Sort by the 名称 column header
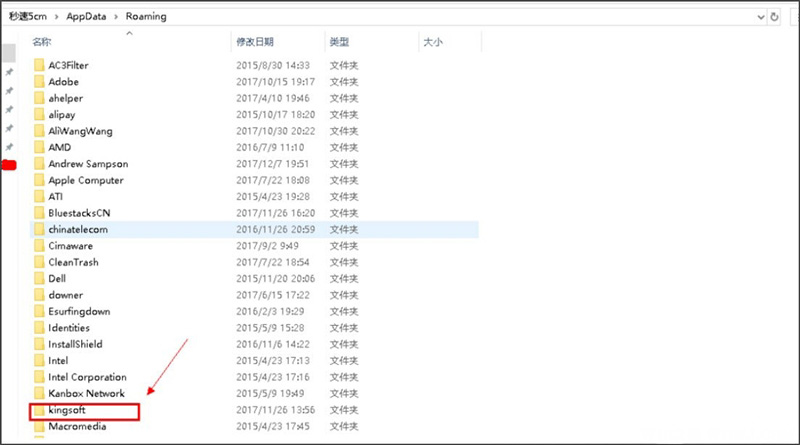Image resolution: width=800 pixels, height=445 pixels. pyautogui.click(x=42, y=42)
